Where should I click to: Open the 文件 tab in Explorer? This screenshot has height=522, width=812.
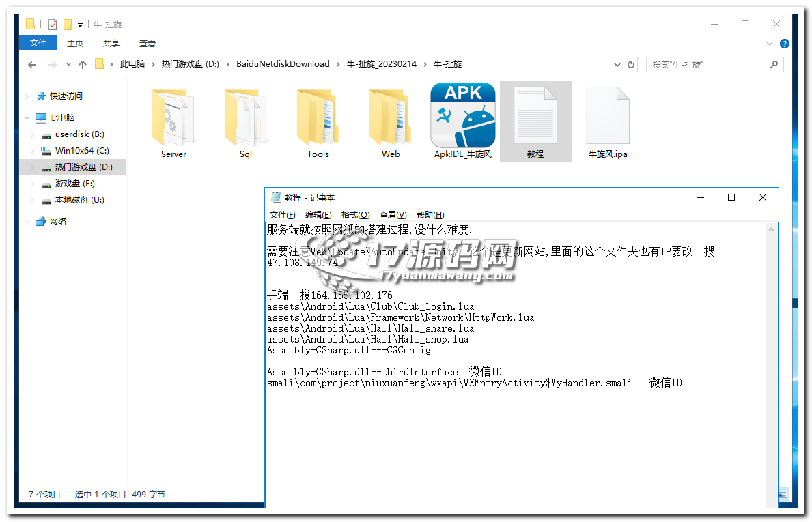pos(38,43)
